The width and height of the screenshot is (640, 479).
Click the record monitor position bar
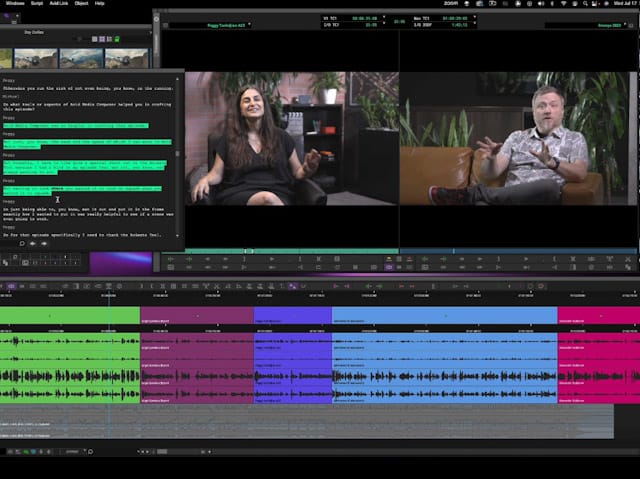pos(518,251)
